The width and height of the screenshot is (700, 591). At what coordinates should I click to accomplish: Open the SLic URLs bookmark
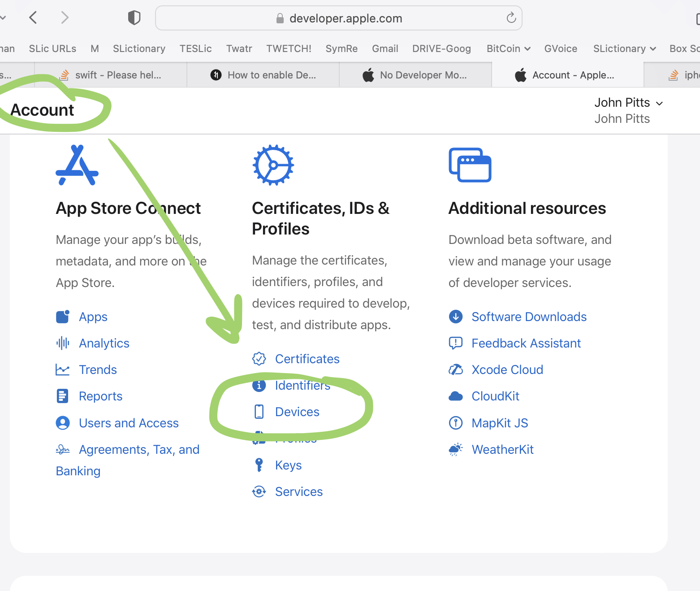(52, 48)
